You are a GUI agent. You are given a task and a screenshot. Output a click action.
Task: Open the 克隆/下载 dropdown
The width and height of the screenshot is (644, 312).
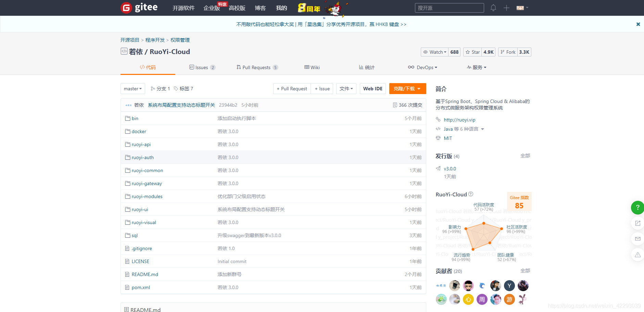[407, 89]
